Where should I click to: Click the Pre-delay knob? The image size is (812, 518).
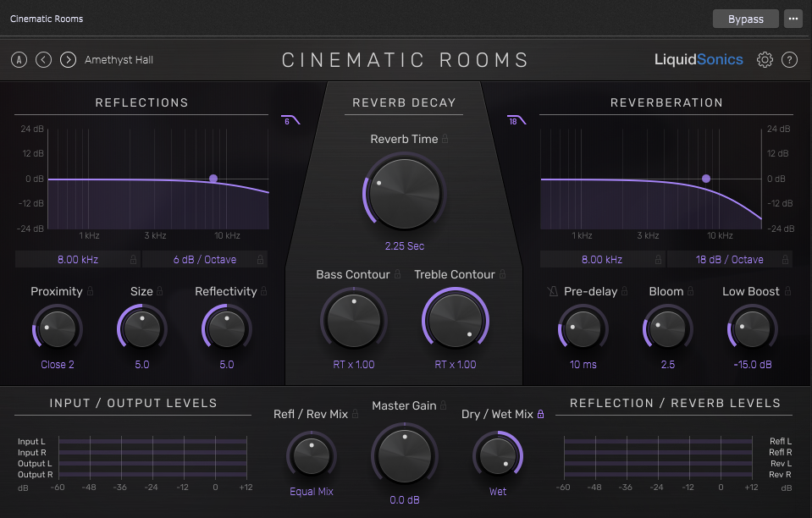click(x=583, y=329)
